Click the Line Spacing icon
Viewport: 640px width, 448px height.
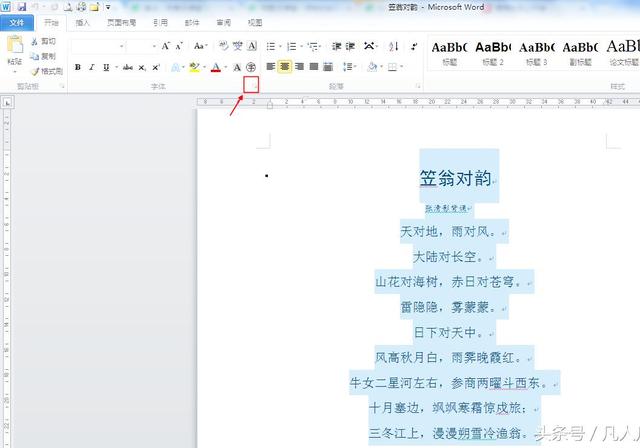point(347,67)
